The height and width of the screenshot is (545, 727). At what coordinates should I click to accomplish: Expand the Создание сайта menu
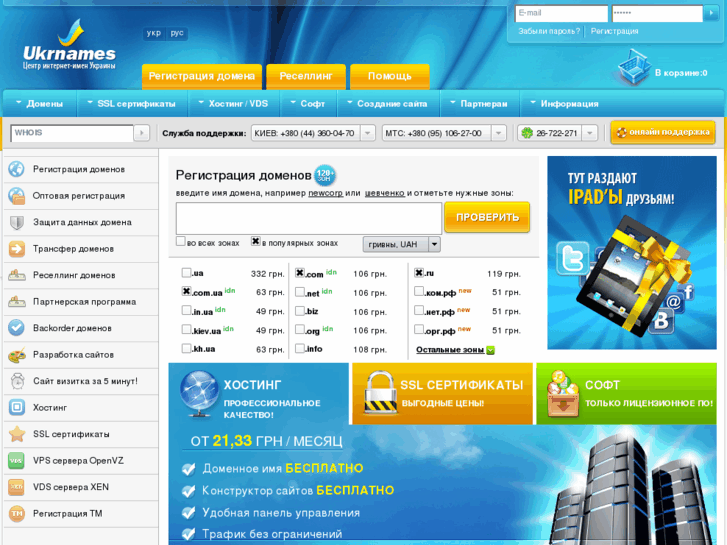(388, 103)
